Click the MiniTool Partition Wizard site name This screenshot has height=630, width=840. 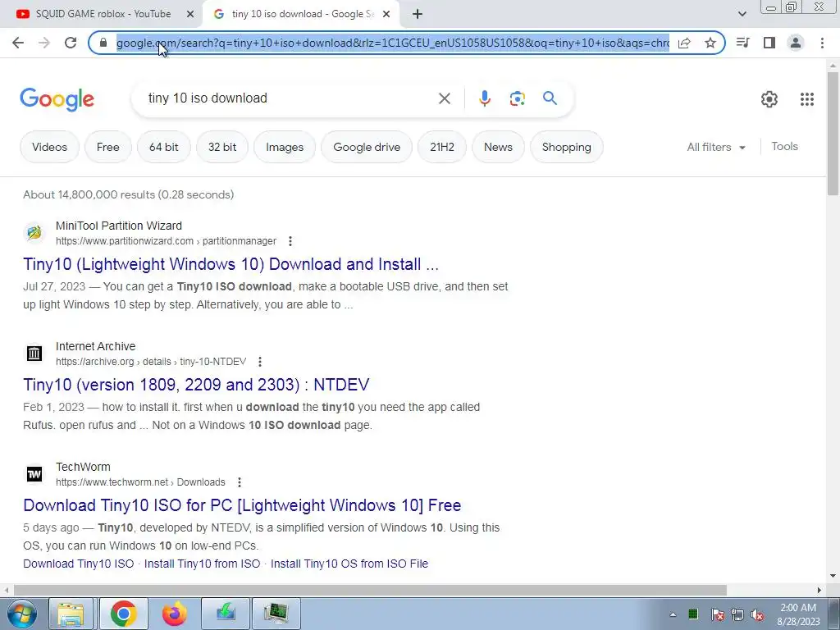click(x=119, y=226)
